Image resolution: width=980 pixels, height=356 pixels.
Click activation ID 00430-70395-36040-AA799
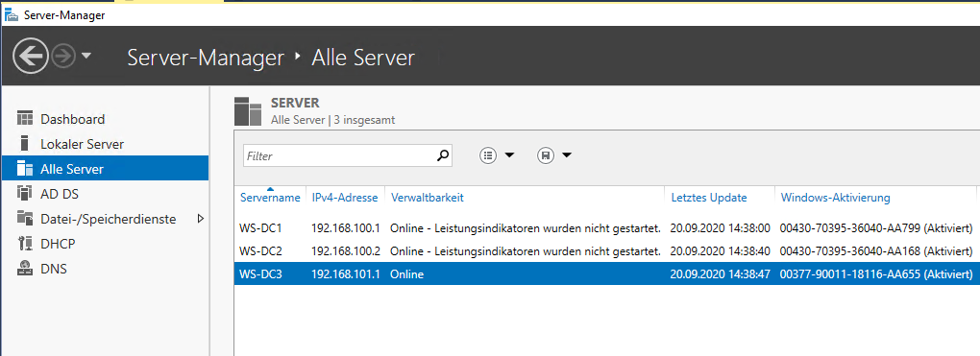pos(850,228)
